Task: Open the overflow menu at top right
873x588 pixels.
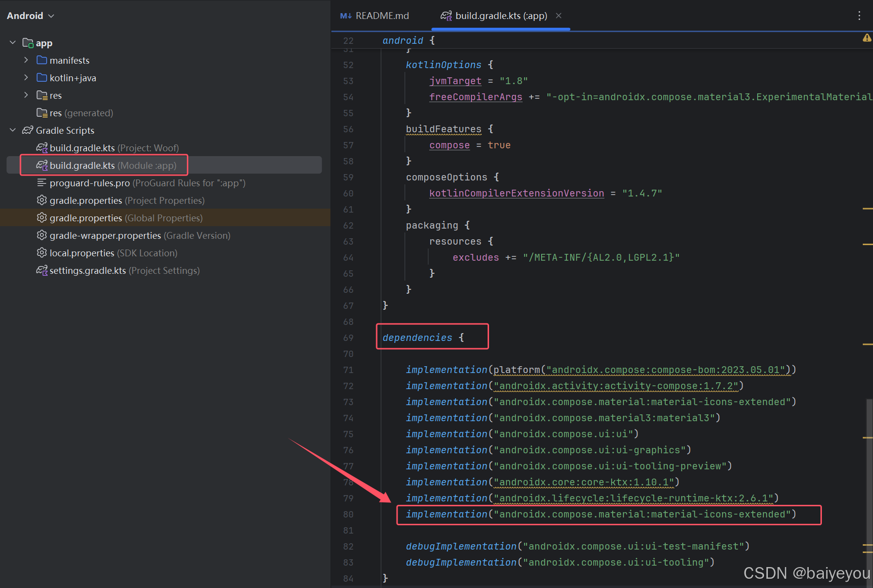Action: click(859, 16)
